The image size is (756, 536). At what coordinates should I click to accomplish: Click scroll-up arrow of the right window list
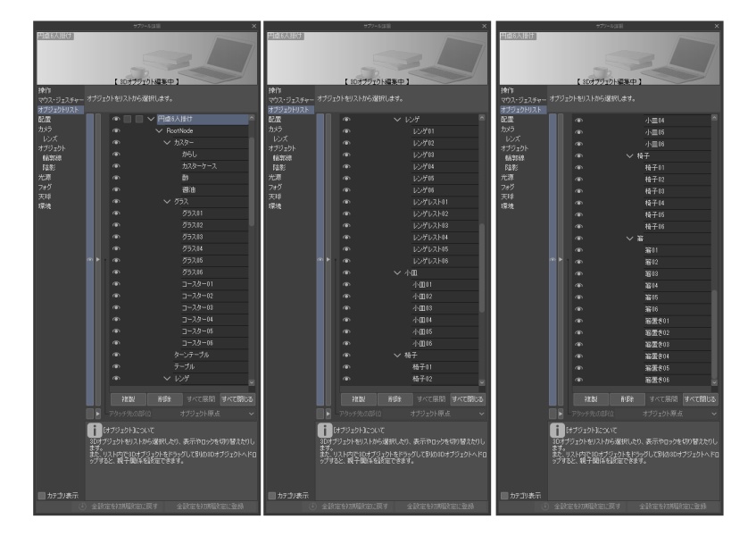pos(714,118)
